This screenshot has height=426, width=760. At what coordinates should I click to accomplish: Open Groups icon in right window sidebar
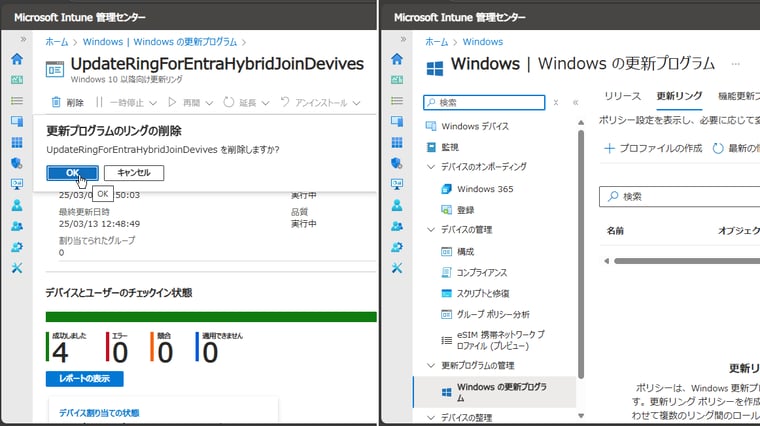pos(397,226)
